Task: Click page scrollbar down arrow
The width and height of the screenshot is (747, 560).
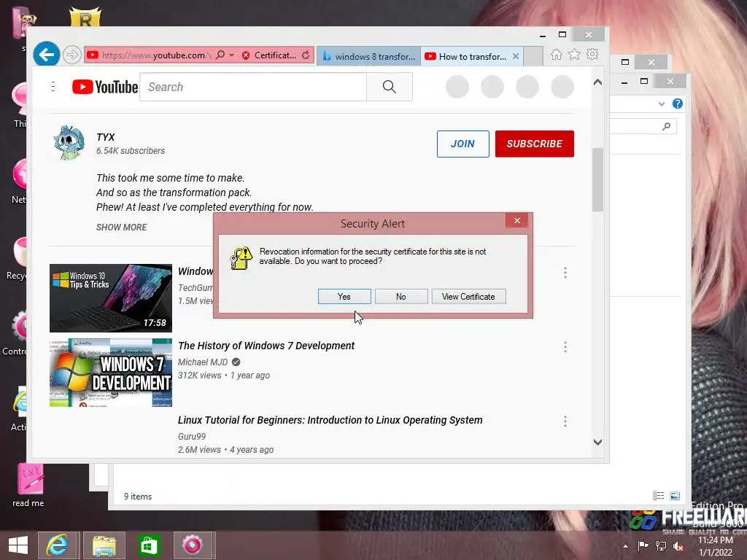Action: (598, 442)
